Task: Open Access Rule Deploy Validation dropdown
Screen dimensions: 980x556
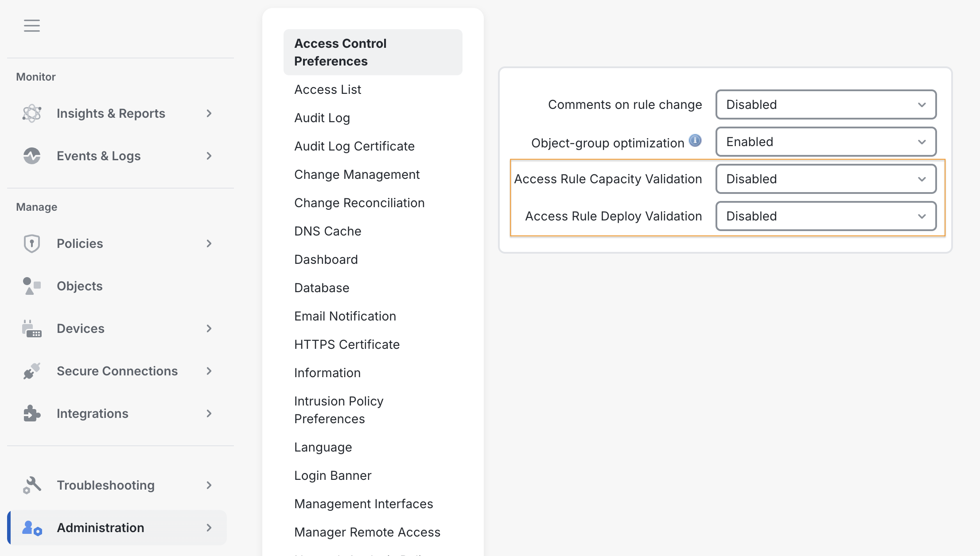Action: pos(826,216)
